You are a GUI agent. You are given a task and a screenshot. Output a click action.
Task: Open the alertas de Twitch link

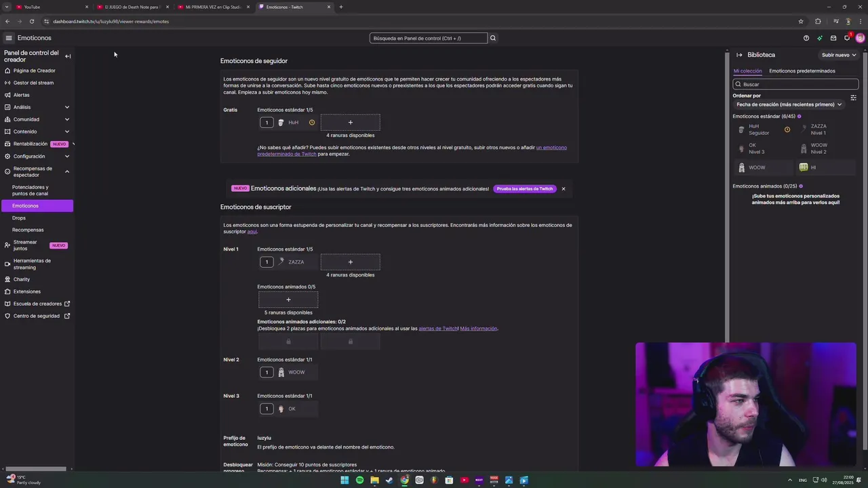click(438, 329)
